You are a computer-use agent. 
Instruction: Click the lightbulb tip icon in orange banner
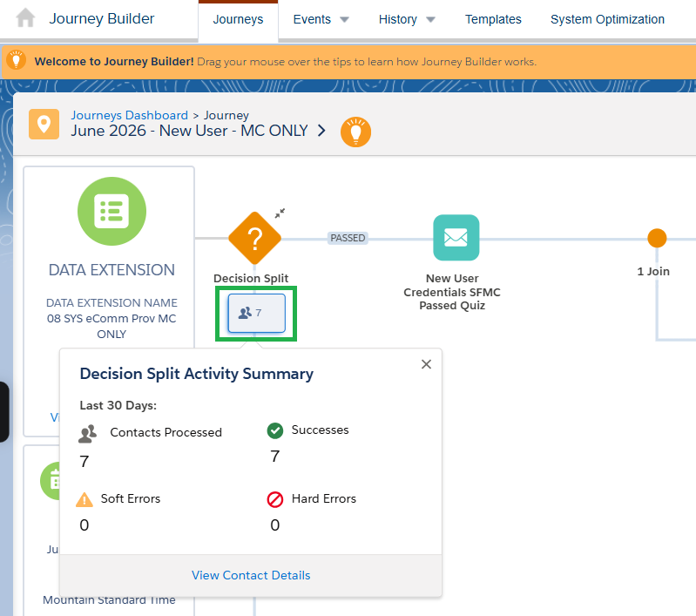16,60
